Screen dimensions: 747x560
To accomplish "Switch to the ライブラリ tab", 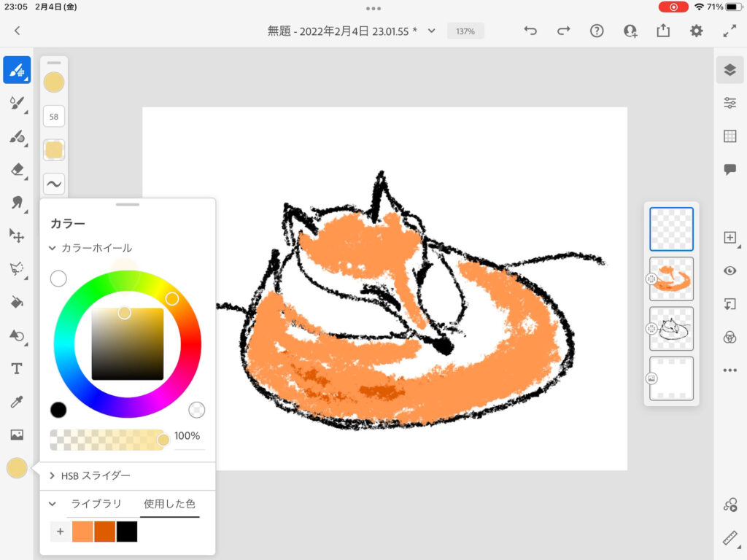I will (96, 504).
